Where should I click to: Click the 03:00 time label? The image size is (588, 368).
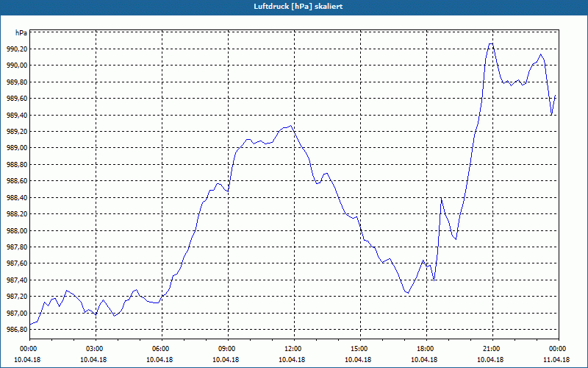(x=96, y=349)
